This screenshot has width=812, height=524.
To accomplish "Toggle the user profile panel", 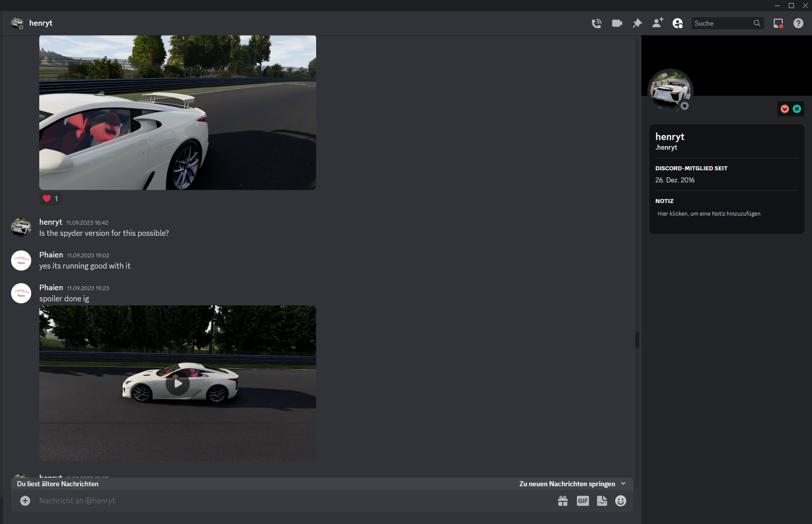I will [x=678, y=23].
